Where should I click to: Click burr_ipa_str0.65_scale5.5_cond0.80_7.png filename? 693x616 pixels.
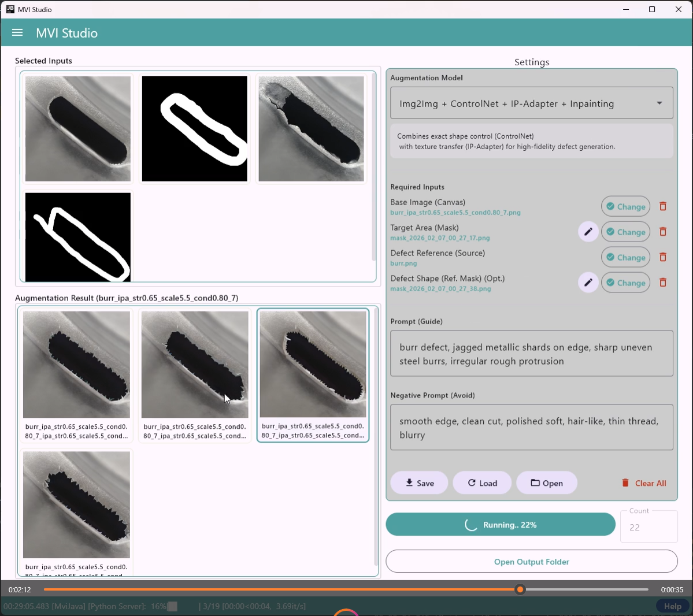[x=455, y=213]
